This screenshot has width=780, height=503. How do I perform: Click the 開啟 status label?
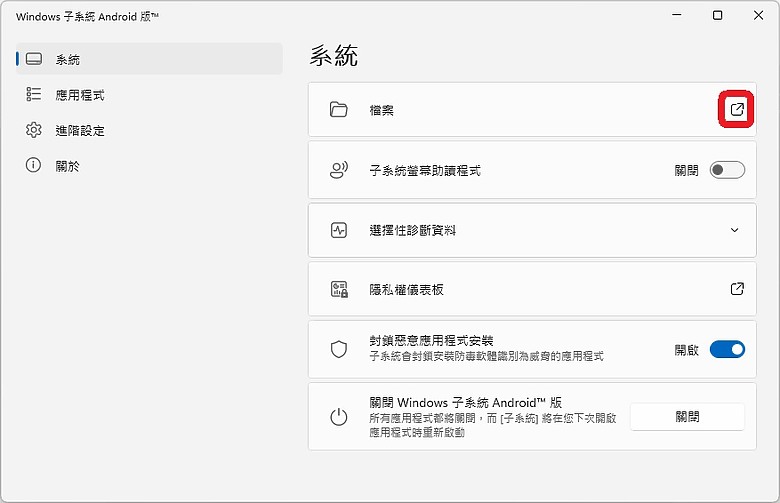coord(686,350)
